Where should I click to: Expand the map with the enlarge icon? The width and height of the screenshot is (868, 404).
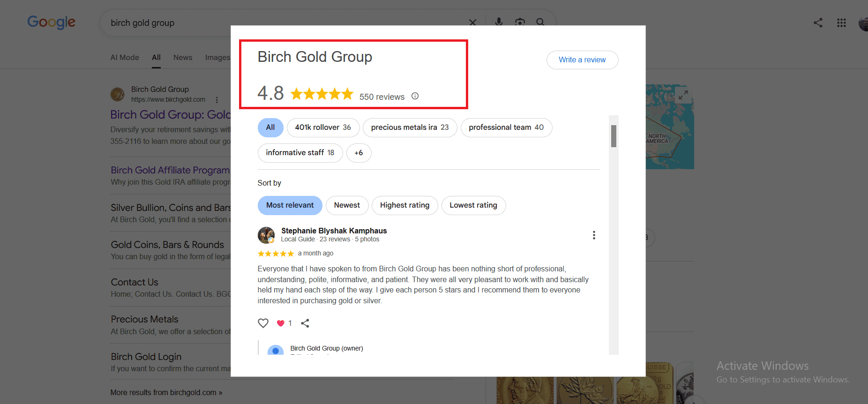(683, 95)
